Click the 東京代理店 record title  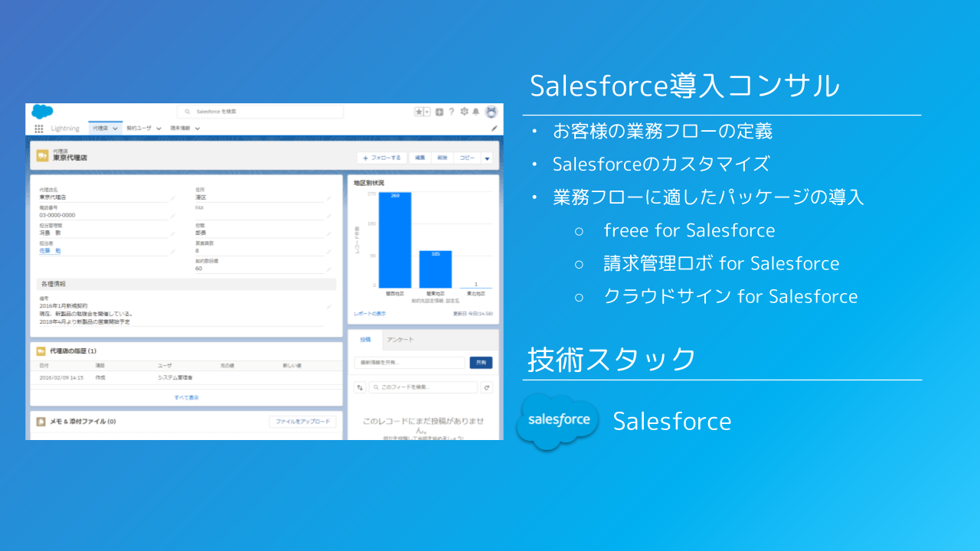click(70, 158)
